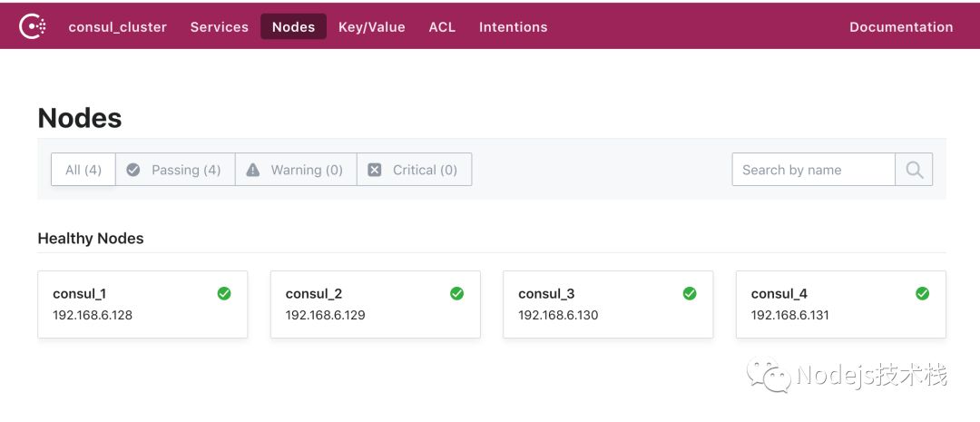Click green check icon on consul_2
Image resolution: width=980 pixels, height=422 pixels.
click(457, 293)
